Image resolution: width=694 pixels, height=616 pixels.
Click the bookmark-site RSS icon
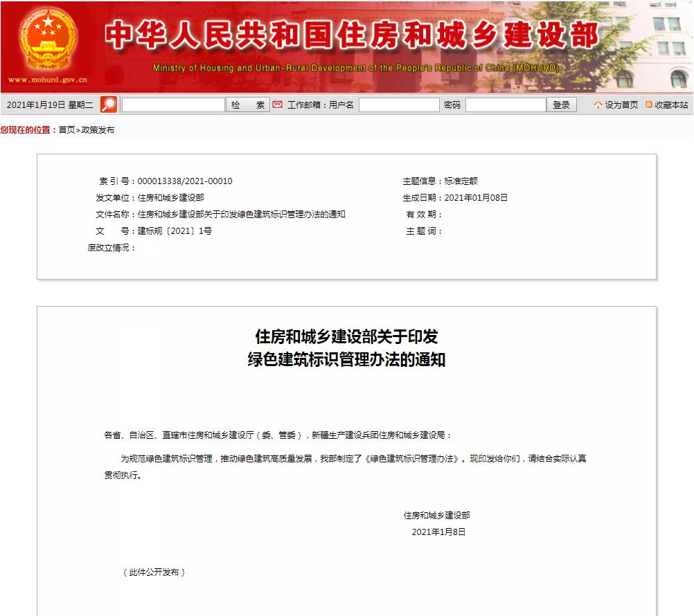(649, 105)
